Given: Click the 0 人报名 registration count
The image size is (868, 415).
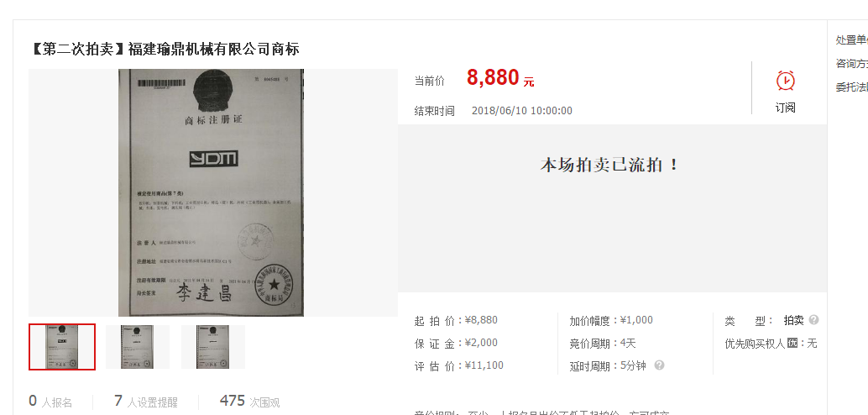Looking at the screenshot, I should point(50,402).
